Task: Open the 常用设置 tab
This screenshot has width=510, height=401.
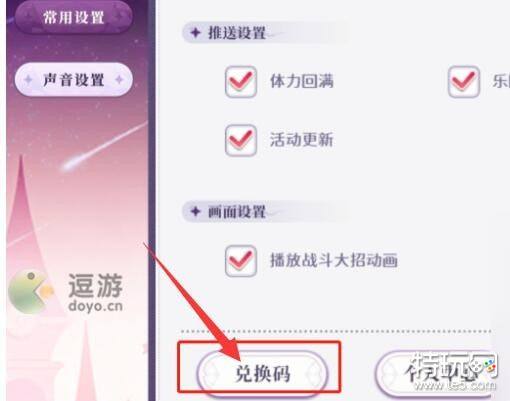Action: 74,17
